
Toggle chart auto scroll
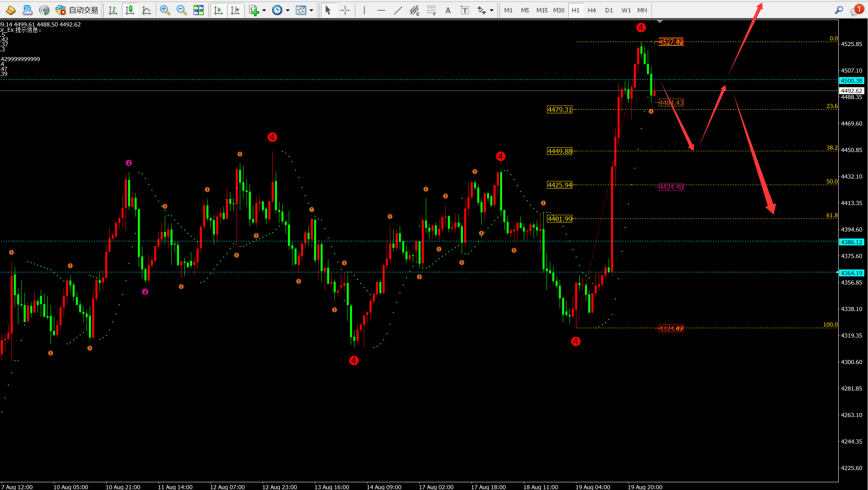[x=218, y=10]
